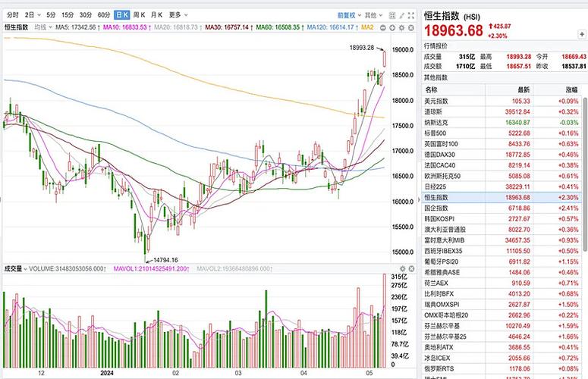This screenshot has width=588, height=379.
Task: Select the 周K weekly candlestick tab
Action: [139, 15]
